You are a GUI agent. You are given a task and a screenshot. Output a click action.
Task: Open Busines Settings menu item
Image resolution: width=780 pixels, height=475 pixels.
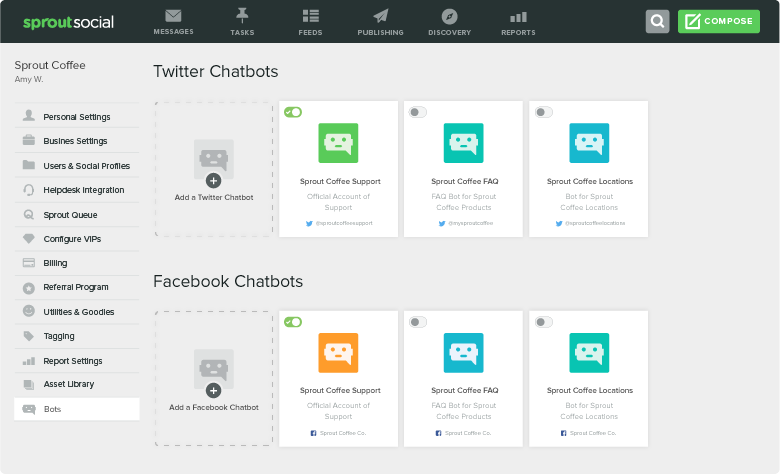[77, 140]
